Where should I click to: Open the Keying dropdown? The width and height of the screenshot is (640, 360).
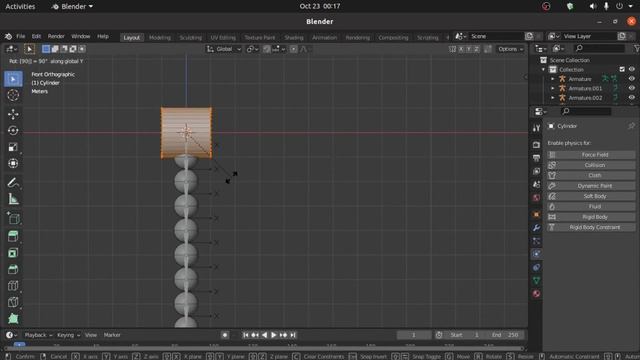69,335
